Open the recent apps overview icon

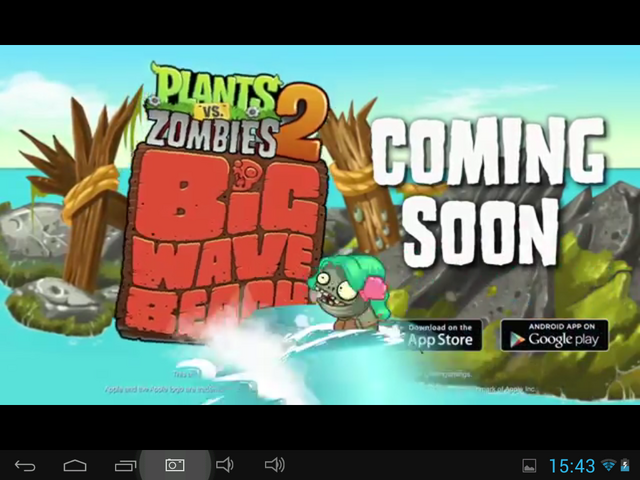coord(125,465)
